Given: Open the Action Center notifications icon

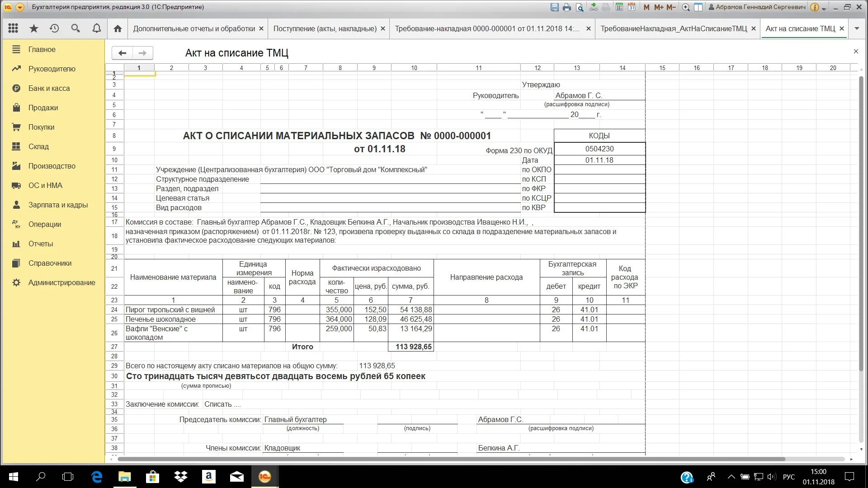Looking at the screenshot, I should [849, 476].
